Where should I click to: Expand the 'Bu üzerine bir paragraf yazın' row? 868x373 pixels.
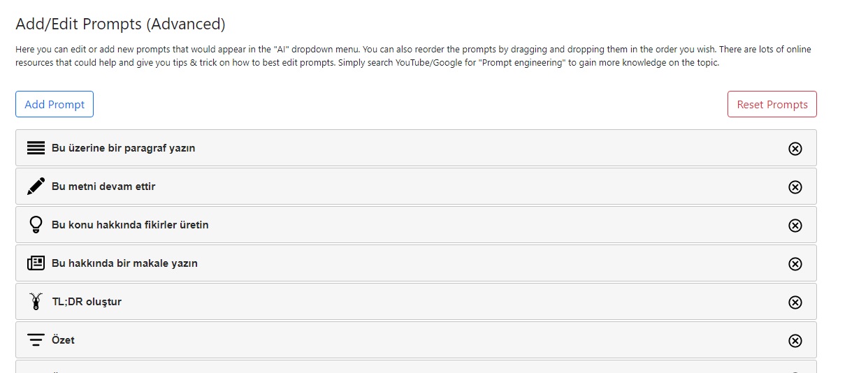point(416,148)
